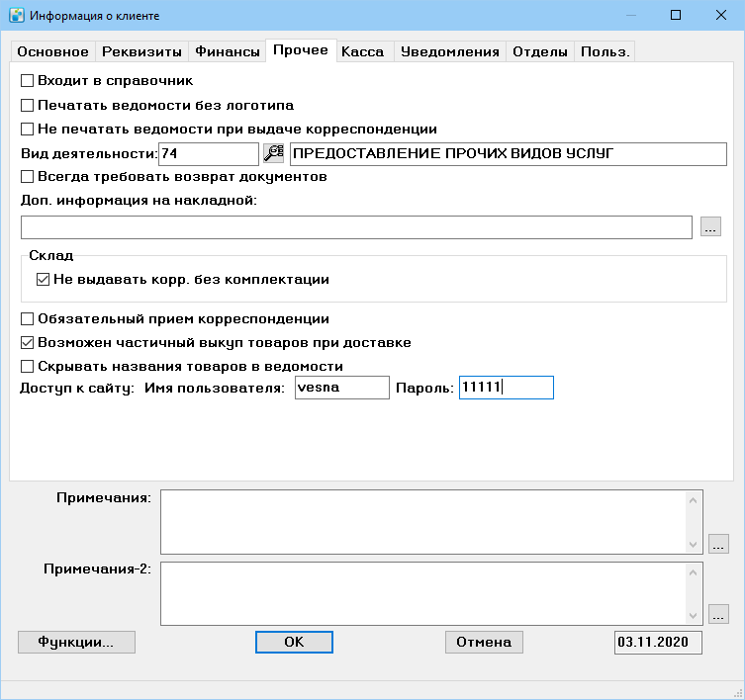Click the activity description field
745x700 pixels.
(x=509, y=154)
